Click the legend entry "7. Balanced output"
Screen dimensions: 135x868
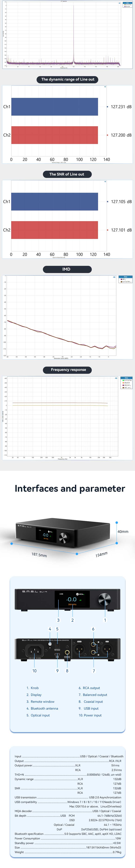(x=93, y=695)
